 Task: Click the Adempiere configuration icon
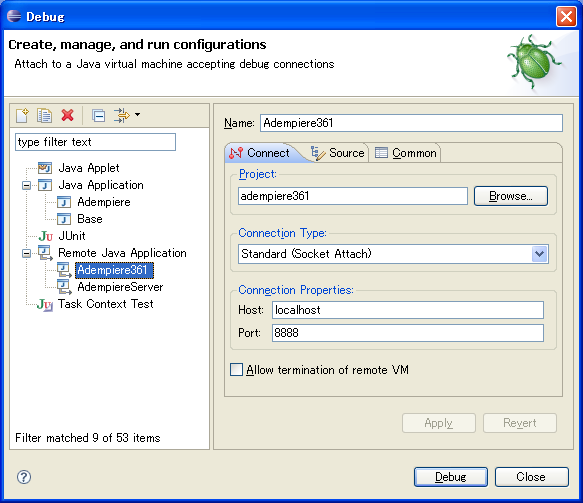64,202
